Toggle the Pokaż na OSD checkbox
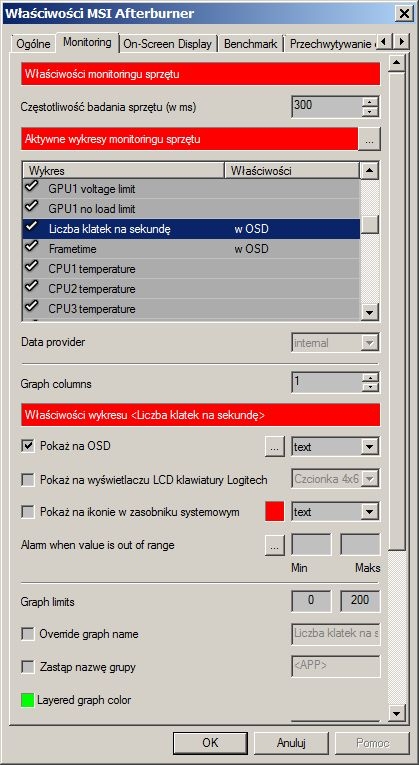 coord(28,446)
